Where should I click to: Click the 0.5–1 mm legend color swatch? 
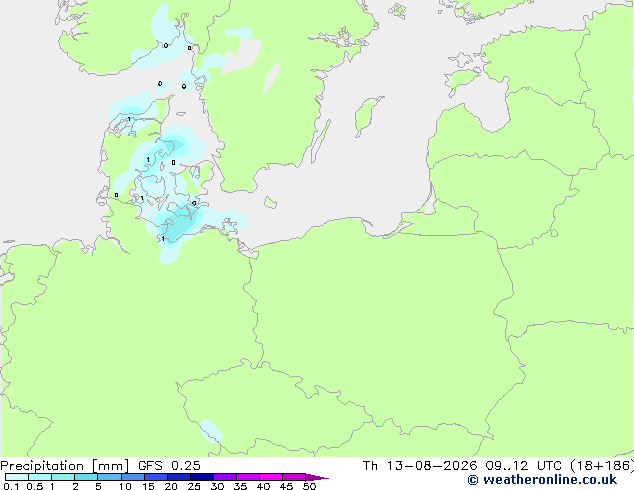click(x=40, y=477)
